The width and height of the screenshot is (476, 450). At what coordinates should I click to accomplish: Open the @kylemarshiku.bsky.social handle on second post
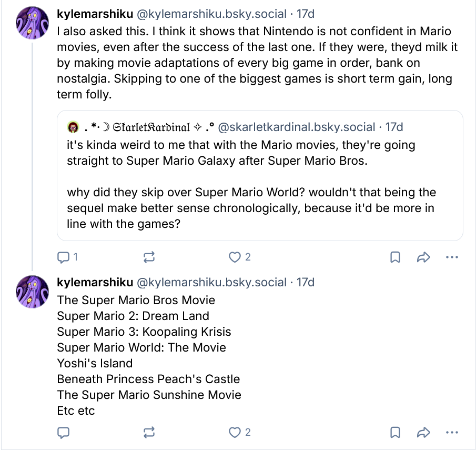211,283
